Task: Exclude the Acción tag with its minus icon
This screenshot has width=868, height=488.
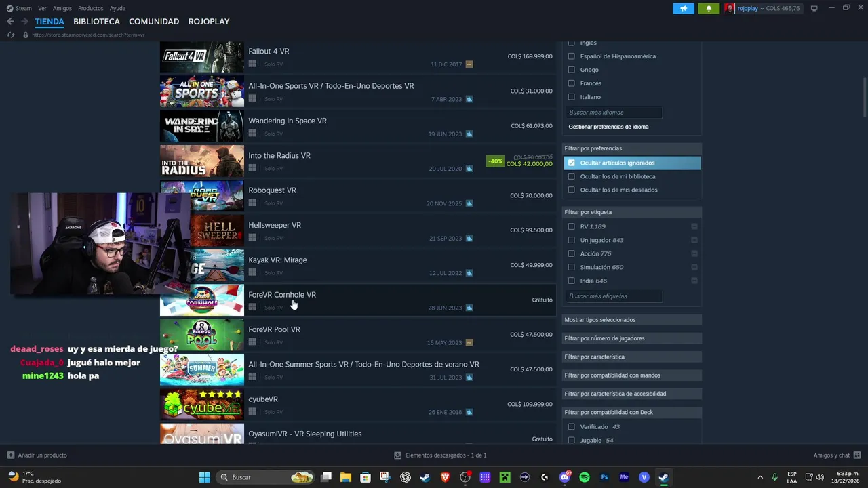Action: 694,253
